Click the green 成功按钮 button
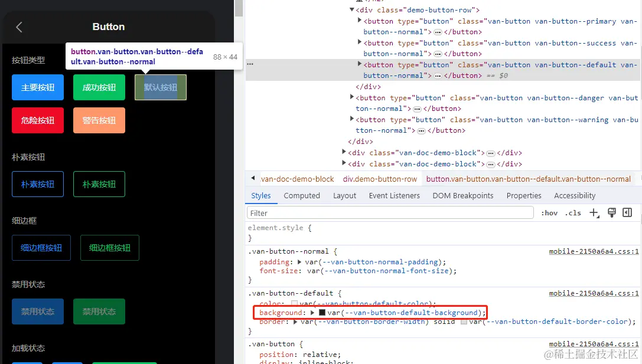The height and width of the screenshot is (364, 642). [x=99, y=87]
